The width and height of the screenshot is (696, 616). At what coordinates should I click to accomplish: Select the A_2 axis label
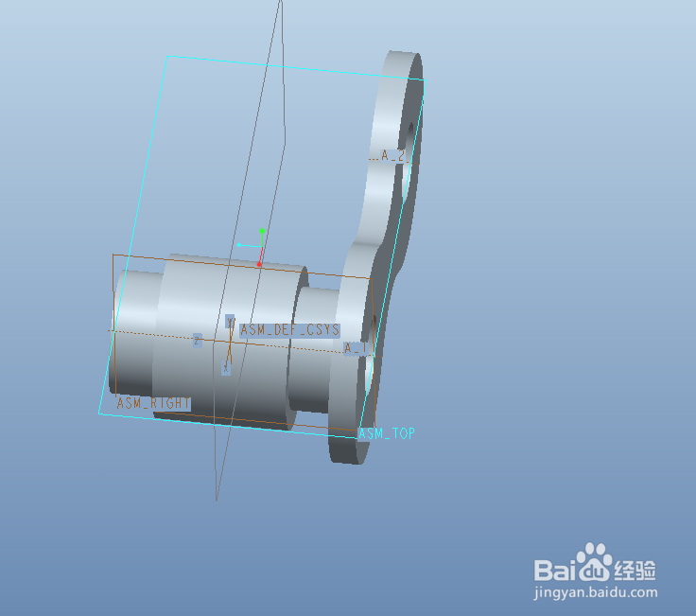click(392, 155)
